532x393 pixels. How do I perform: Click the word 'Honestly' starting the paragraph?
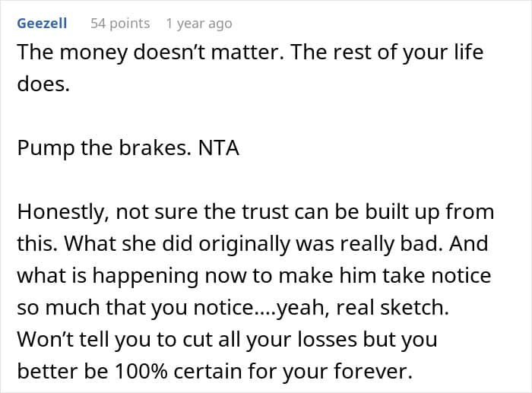[63, 212]
